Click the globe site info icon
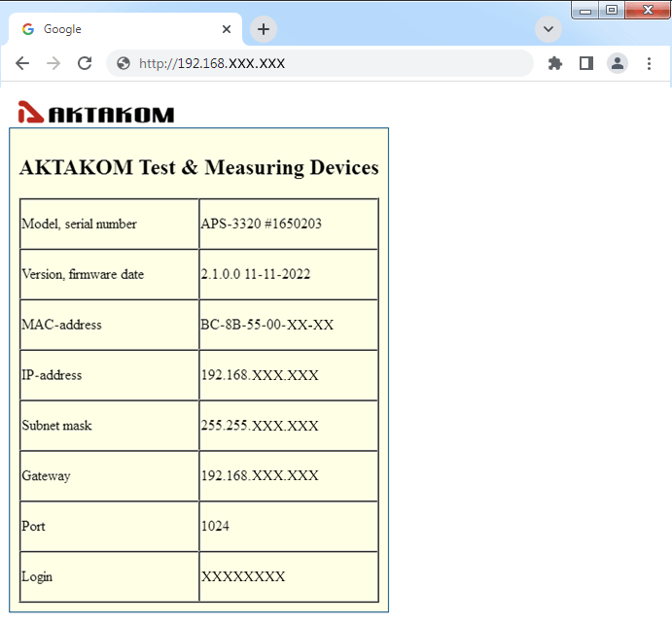The width and height of the screenshot is (672, 624). 124,63
